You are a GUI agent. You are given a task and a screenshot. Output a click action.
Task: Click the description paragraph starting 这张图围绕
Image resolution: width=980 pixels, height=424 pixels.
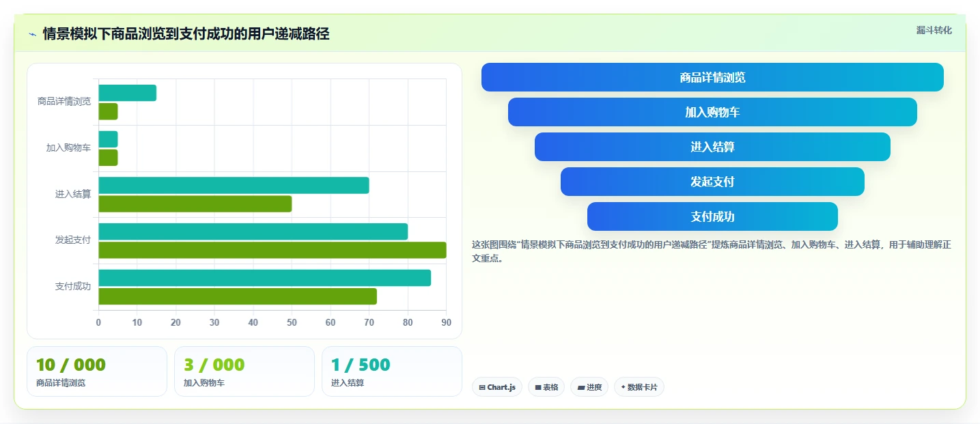[712, 251]
